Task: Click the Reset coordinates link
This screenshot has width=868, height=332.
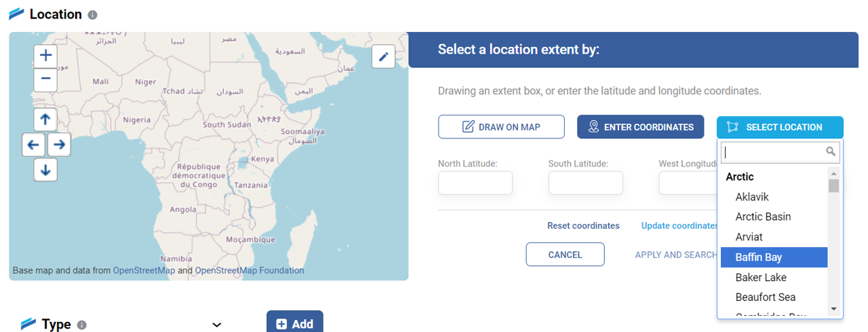Action: tap(583, 225)
